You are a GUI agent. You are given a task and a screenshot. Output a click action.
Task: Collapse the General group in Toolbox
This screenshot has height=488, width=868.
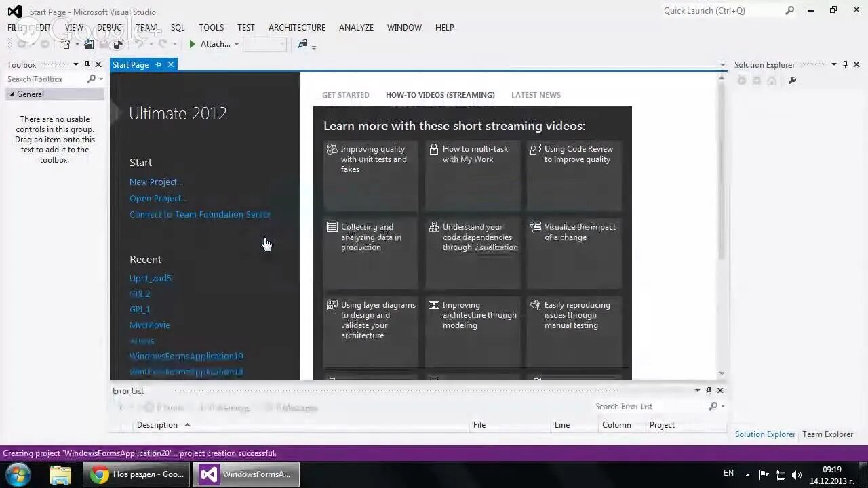12,94
